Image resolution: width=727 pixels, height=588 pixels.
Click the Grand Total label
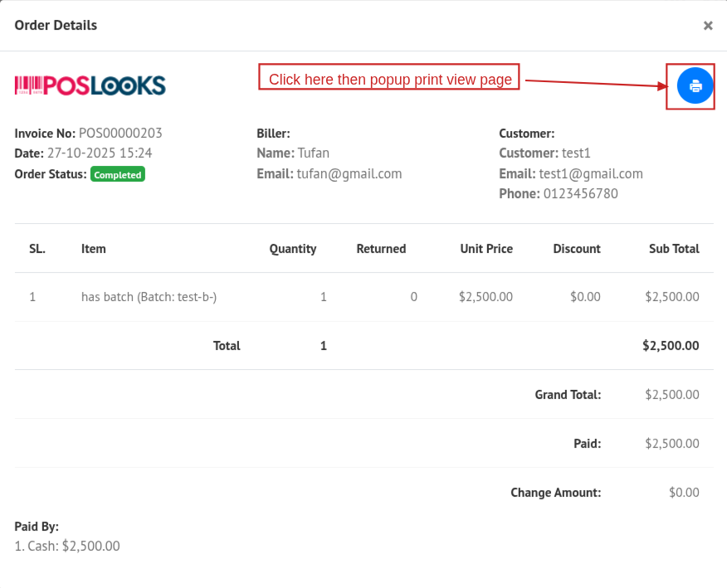(x=568, y=395)
